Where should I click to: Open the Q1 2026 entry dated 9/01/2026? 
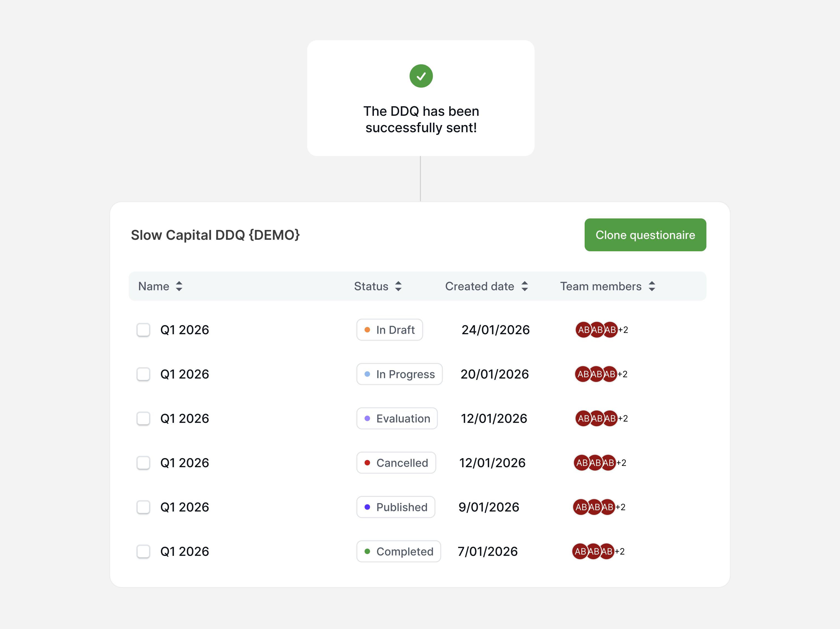click(x=184, y=507)
